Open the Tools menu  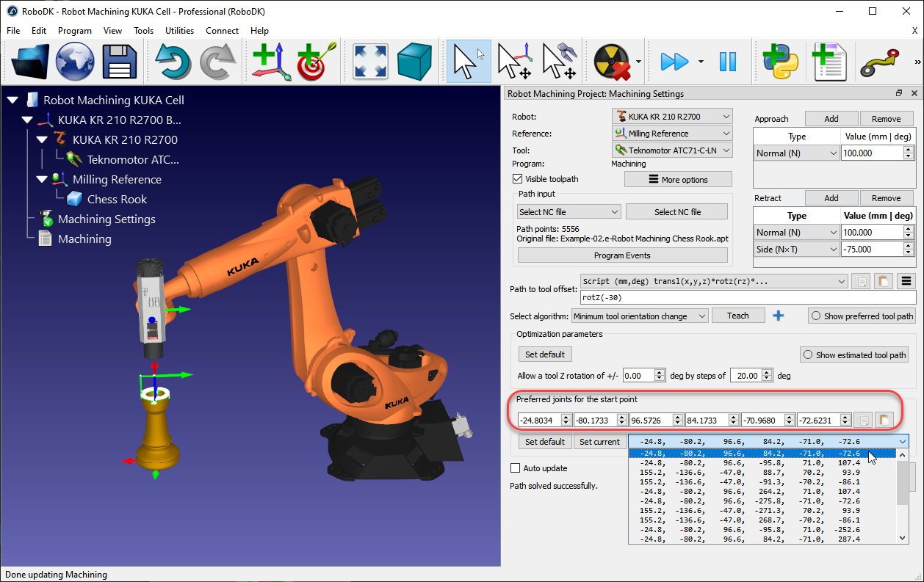[x=143, y=31]
